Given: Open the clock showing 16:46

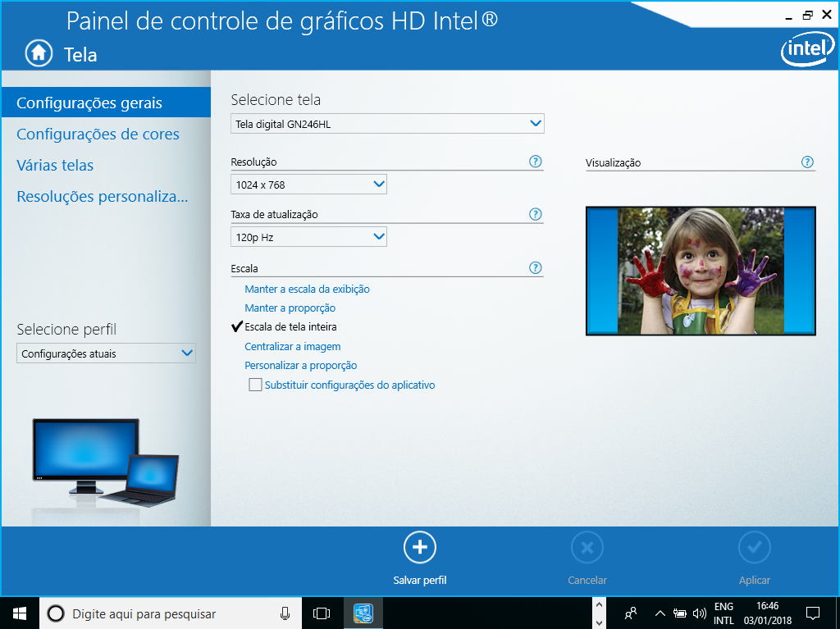Looking at the screenshot, I should [x=767, y=613].
